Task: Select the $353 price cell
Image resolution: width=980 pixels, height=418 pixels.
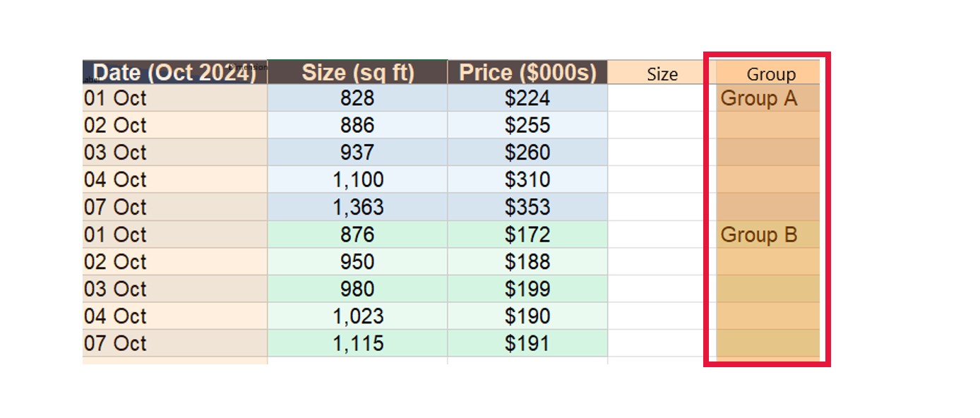Action: click(527, 207)
